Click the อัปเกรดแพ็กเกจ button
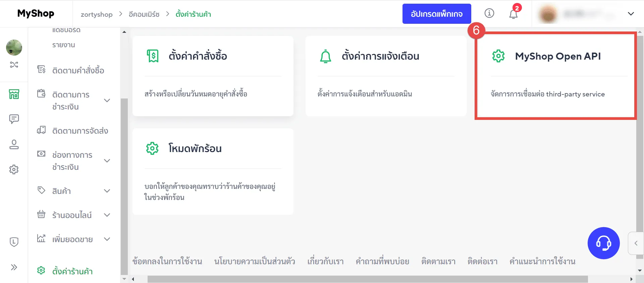This screenshot has width=644, height=283. (436, 14)
